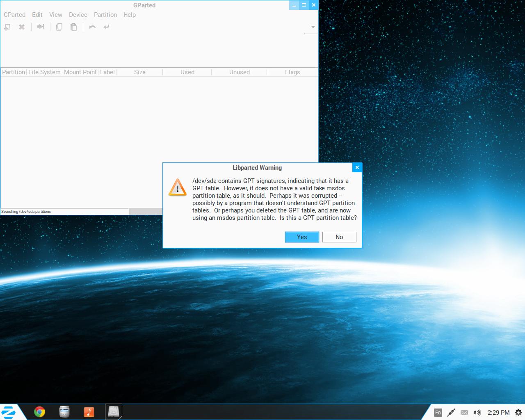Maximize the GParted window
This screenshot has width=525, height=420.
[304, 5]
